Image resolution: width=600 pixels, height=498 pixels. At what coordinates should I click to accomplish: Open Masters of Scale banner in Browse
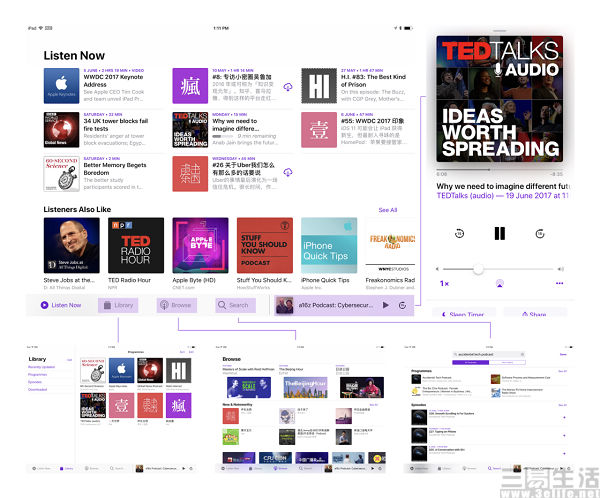249,387
